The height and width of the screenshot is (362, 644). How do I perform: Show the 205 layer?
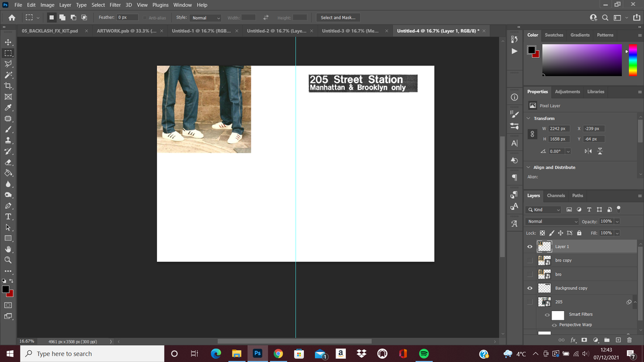[530, 302]
